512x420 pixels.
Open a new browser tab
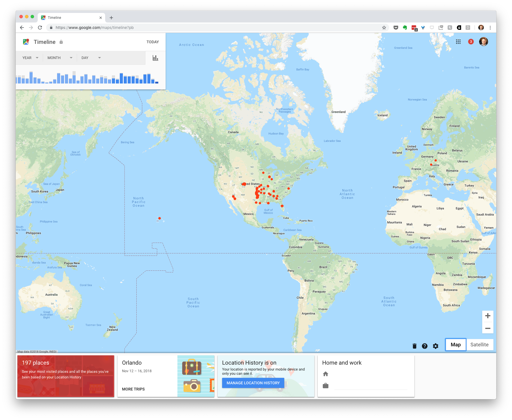coord(111,18)
